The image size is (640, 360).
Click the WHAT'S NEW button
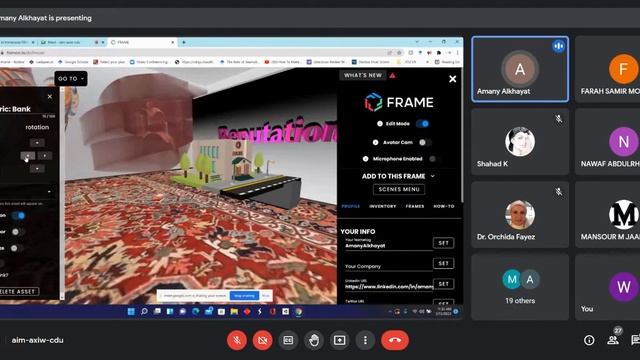pos(363,76)
